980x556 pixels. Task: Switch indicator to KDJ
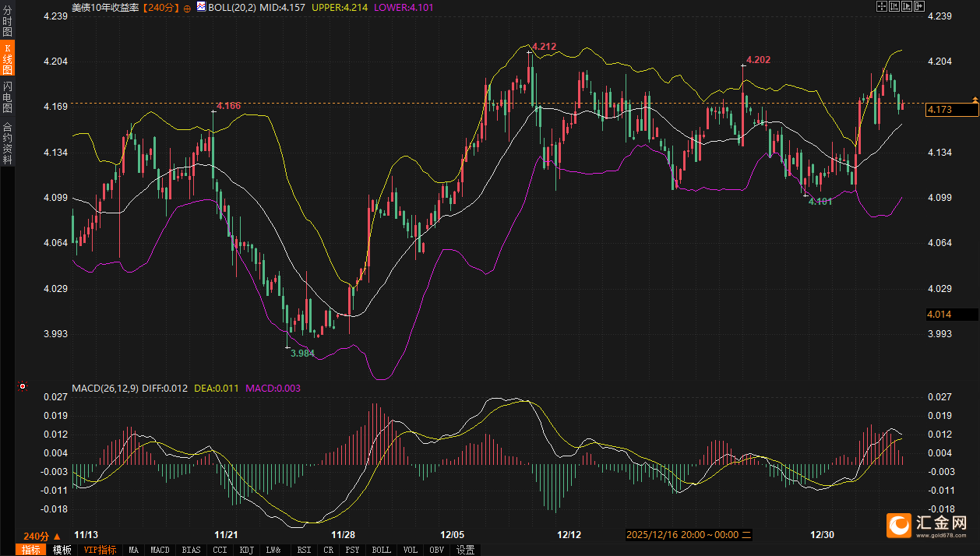click(246, 550)
